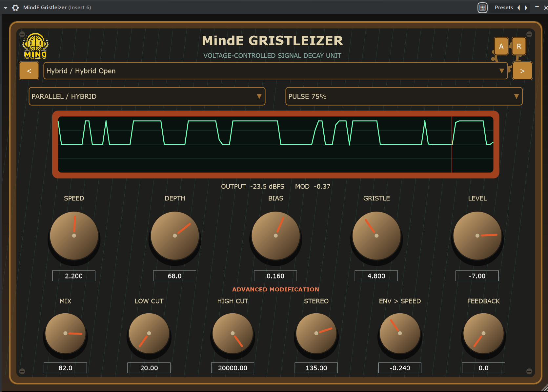Screen dimensions: 548x392
Task: Select the MIX value field 82.0
Action: pyautogui.click(x=65, y=368)
